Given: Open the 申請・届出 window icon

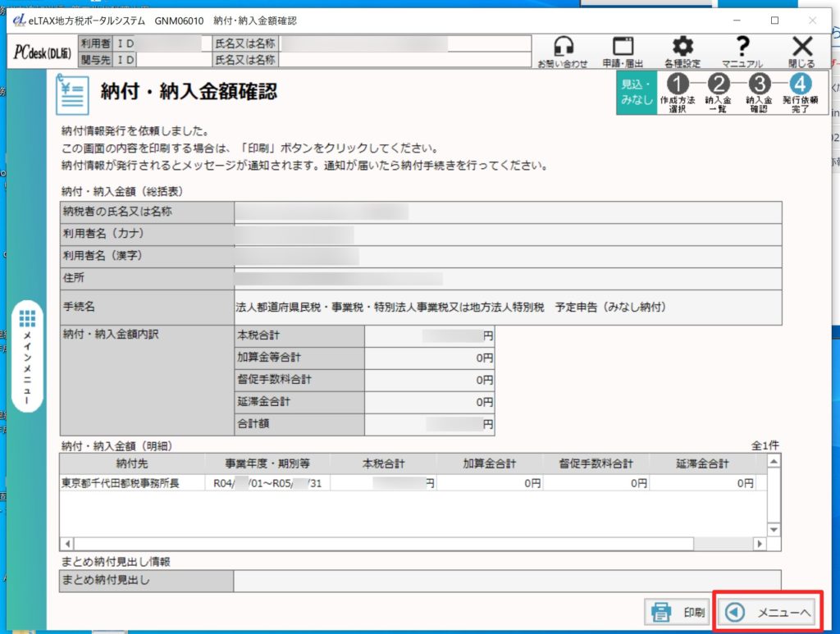Looking at the screenshot, I should click(623, 51).
